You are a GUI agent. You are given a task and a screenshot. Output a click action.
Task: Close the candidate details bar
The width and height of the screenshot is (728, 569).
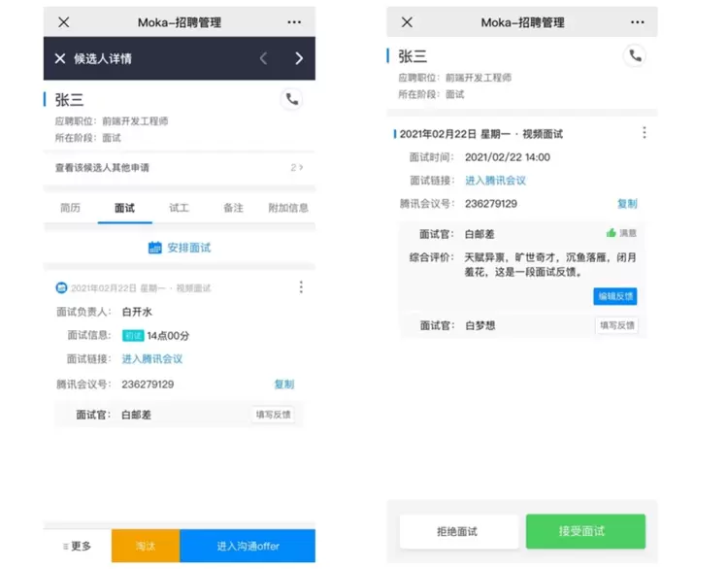pos(60,58)
